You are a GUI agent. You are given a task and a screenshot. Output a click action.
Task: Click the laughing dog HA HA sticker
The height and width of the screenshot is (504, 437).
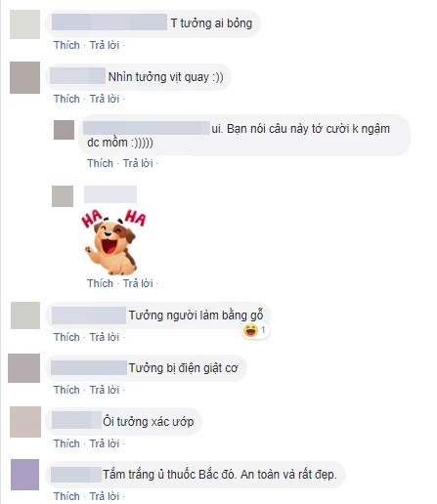click(113, 242)
